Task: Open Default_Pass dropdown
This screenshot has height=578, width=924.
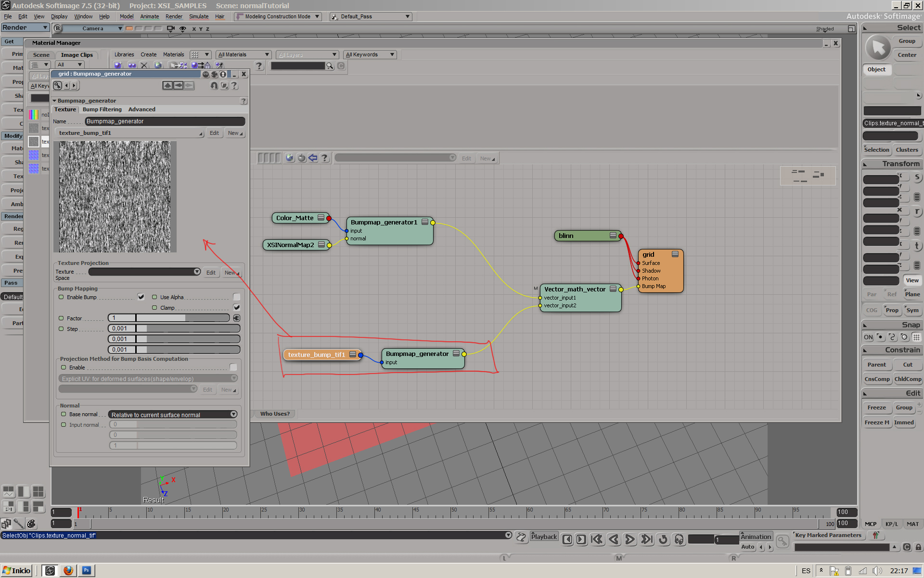Action: (371, 16)
